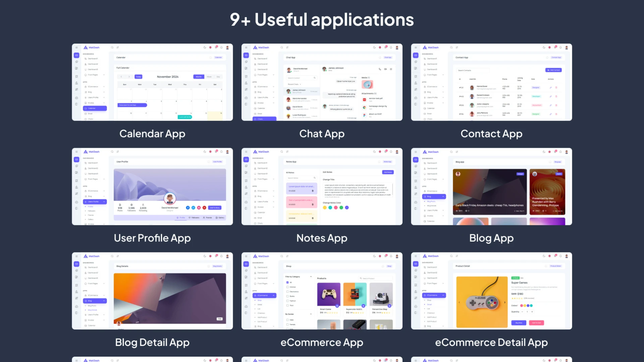Collapse the Filter by Category section
The image size is (644, 362).
tap(311, 277)
